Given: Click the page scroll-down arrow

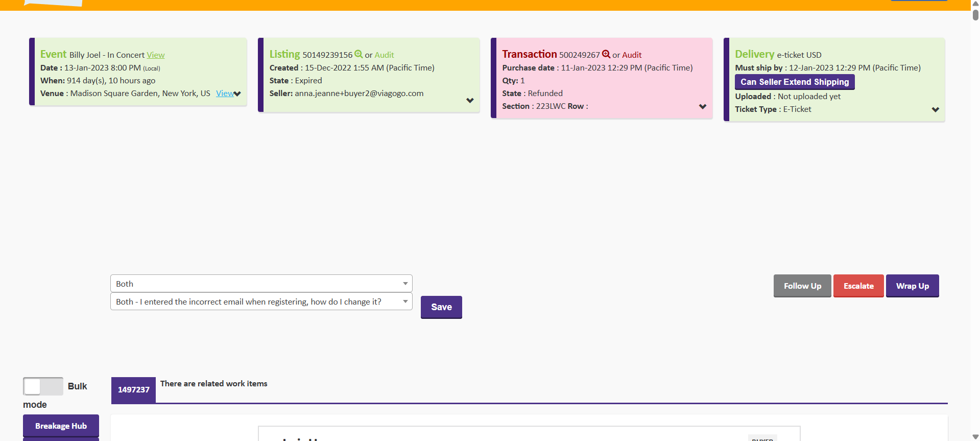Looking at the screenshot, I should (x=975, y=436).
